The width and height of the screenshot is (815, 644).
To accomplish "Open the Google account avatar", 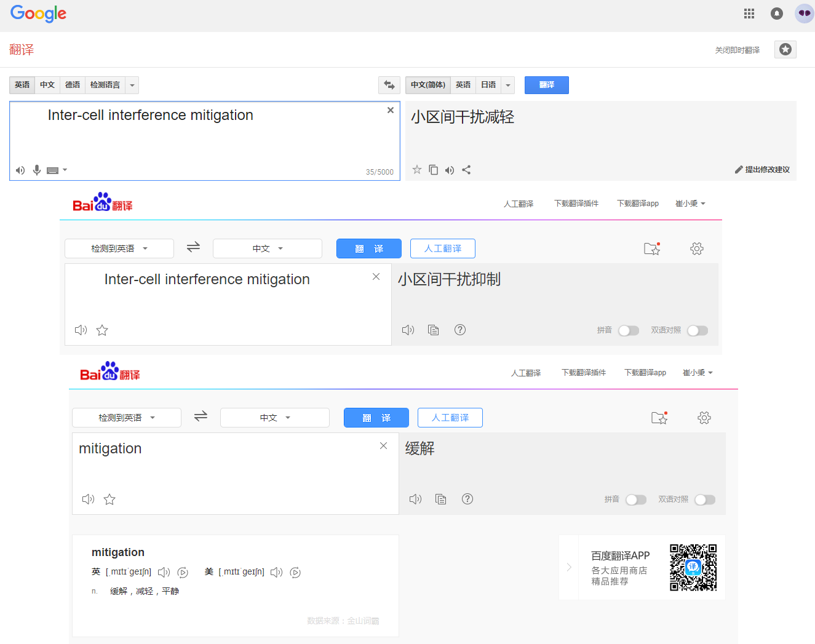I will 804,14.
